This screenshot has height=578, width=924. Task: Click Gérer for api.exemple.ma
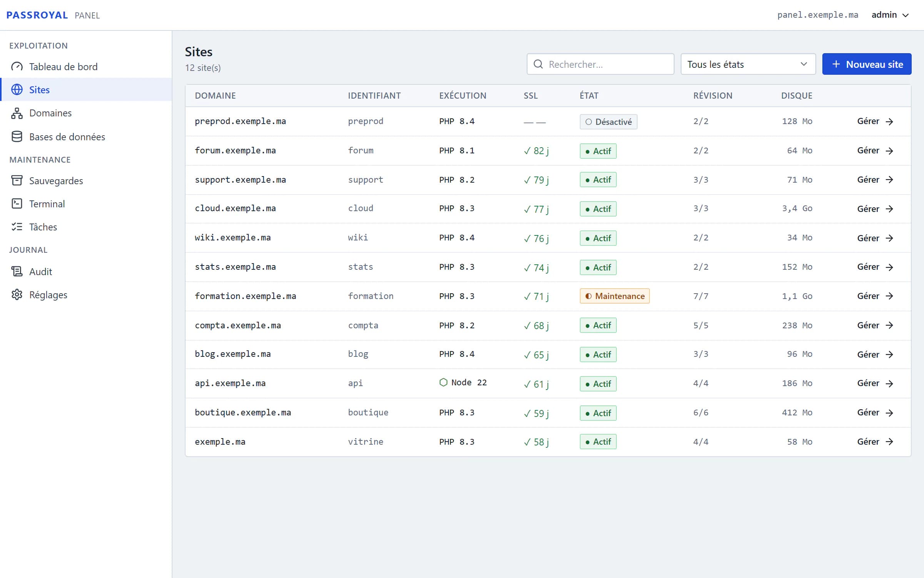click(875, 383)
